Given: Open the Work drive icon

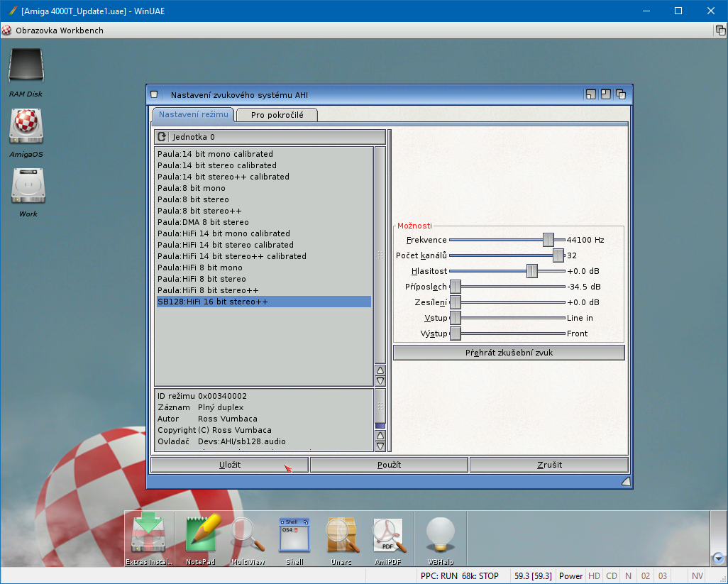Looking at the screenshot, I should click(x=28, y=187).
